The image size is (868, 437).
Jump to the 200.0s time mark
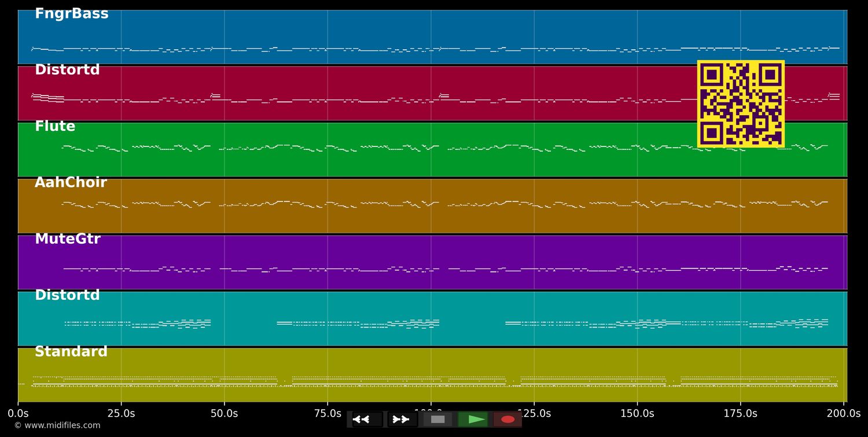(x=844, y=413)
